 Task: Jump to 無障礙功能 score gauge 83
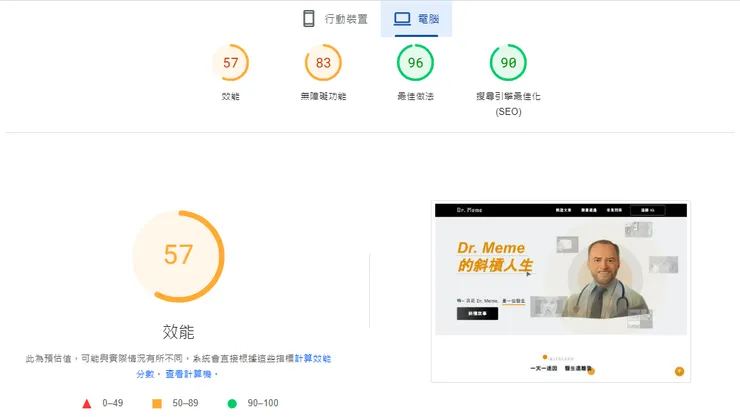323,63
